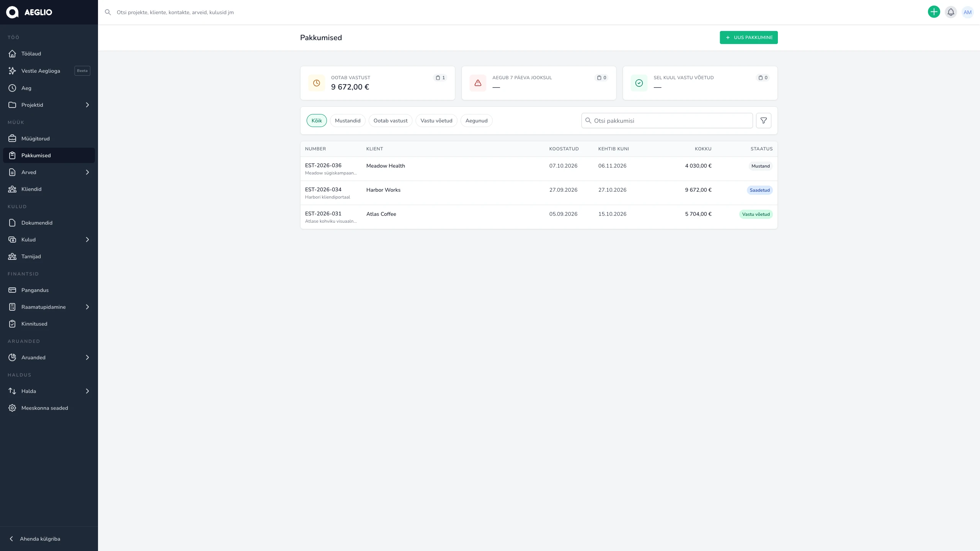This screenshot has height=551, width=980.
Task: Switch to the Ootab vastust filter tab
Action: tap(390, 121)
